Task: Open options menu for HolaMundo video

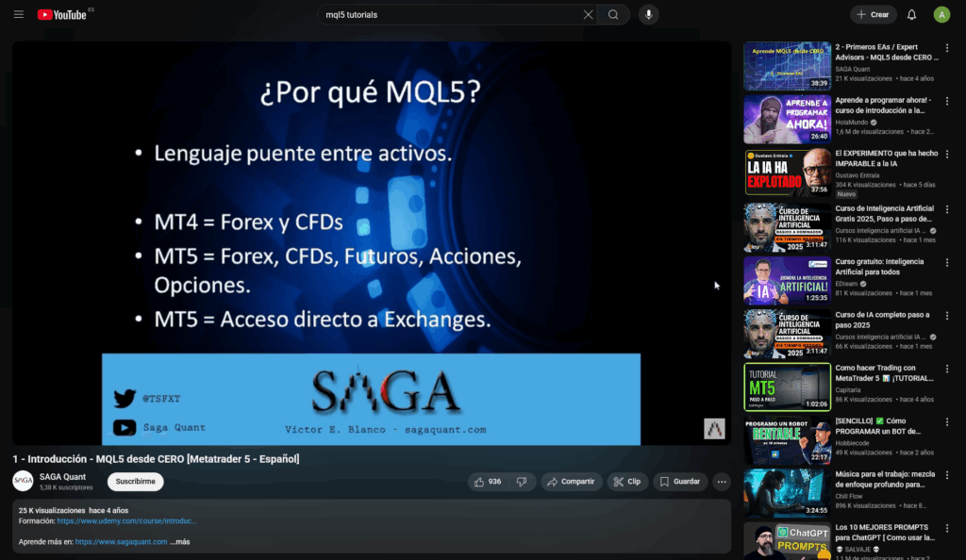Action: [947, 100]
